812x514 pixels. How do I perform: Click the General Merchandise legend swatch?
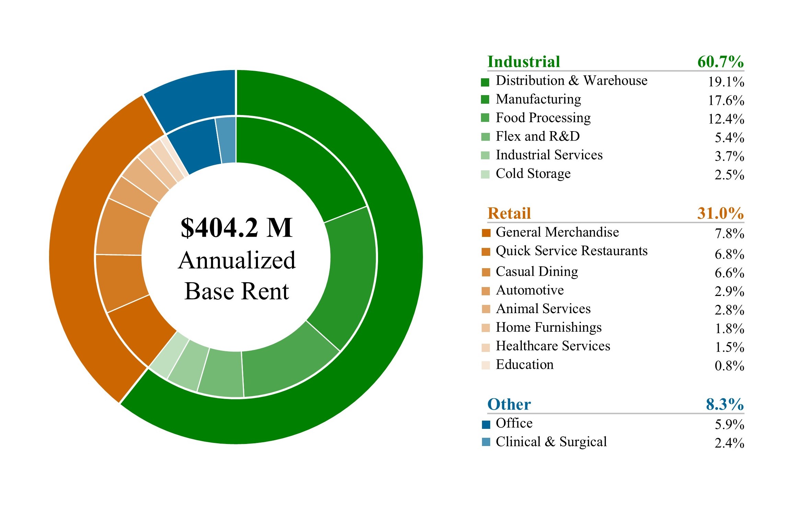pyautogui.click(x=486, y=233)
